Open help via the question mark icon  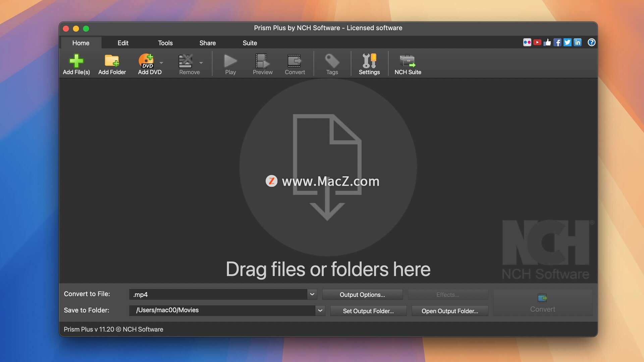(591, 42)
